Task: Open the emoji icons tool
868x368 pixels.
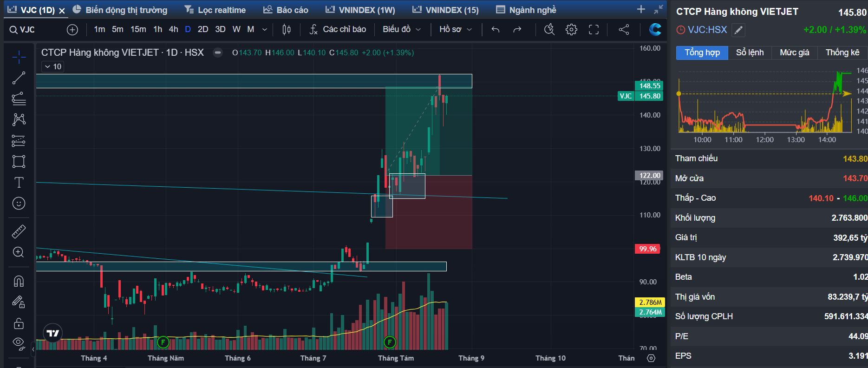Action: 19,203
